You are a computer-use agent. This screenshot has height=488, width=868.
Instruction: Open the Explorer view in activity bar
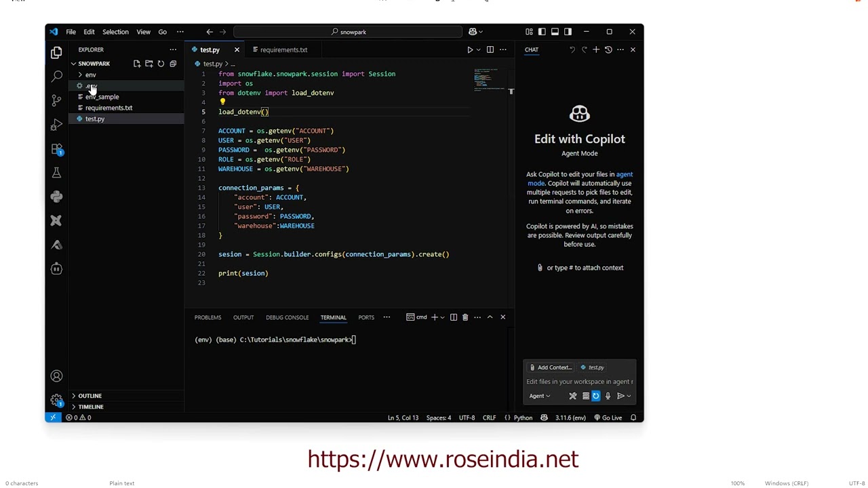(56, 52)
